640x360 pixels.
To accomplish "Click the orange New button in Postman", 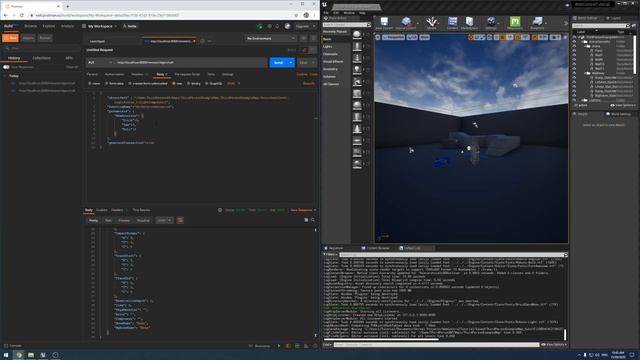I will [x=11, y=38].
